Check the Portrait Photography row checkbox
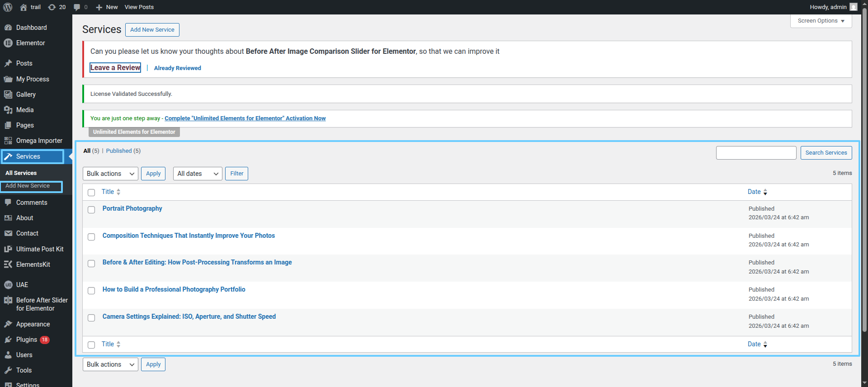The image size is (868, 387). (91, 210)
